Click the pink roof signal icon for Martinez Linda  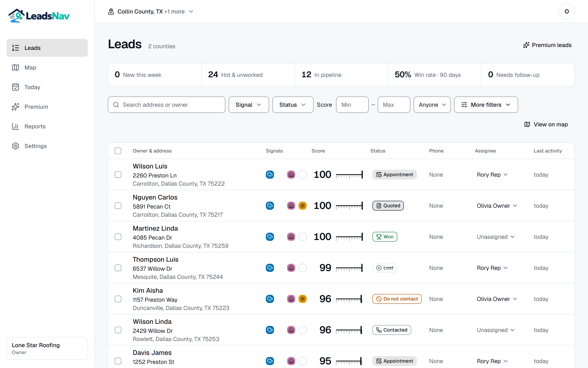(x=291, y=237)
